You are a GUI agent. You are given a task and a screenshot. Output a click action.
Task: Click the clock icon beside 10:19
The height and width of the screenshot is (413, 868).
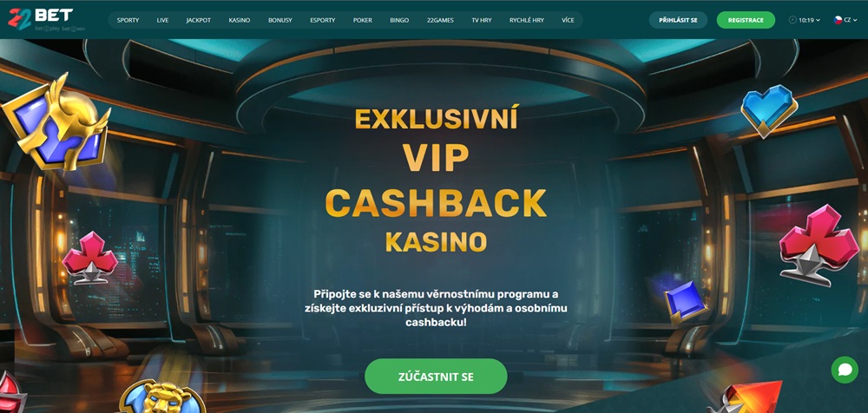coord(792,20)
